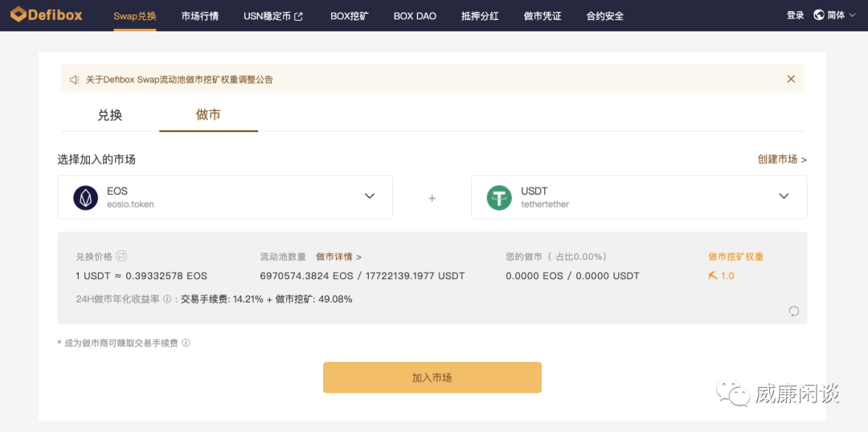
Task: Expand the EOS token selector
Action: (225, 197)
